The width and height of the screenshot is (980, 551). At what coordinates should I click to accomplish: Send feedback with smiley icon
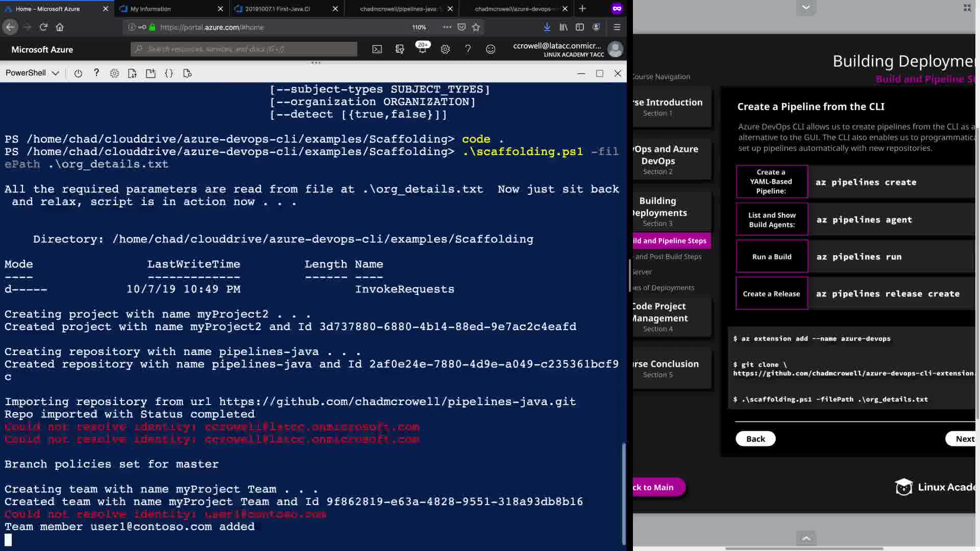(490, 49)
